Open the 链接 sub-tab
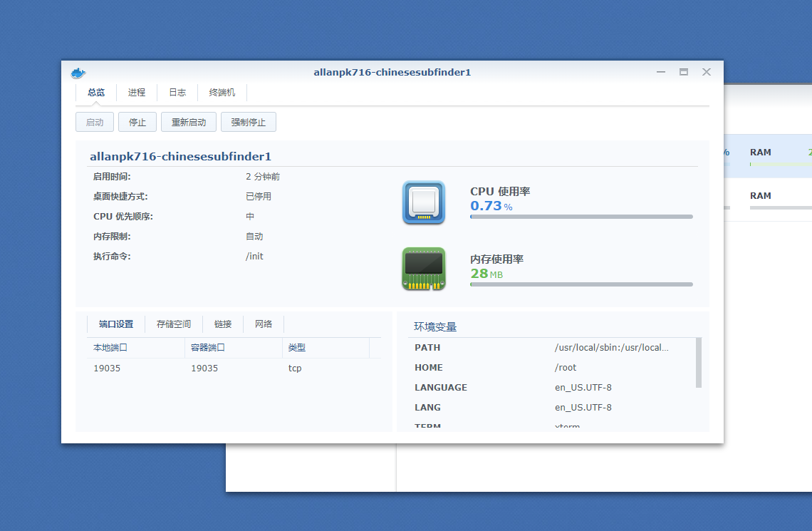Image resolution: width=812 pixels, height=531 pixels. click(222, 324)
